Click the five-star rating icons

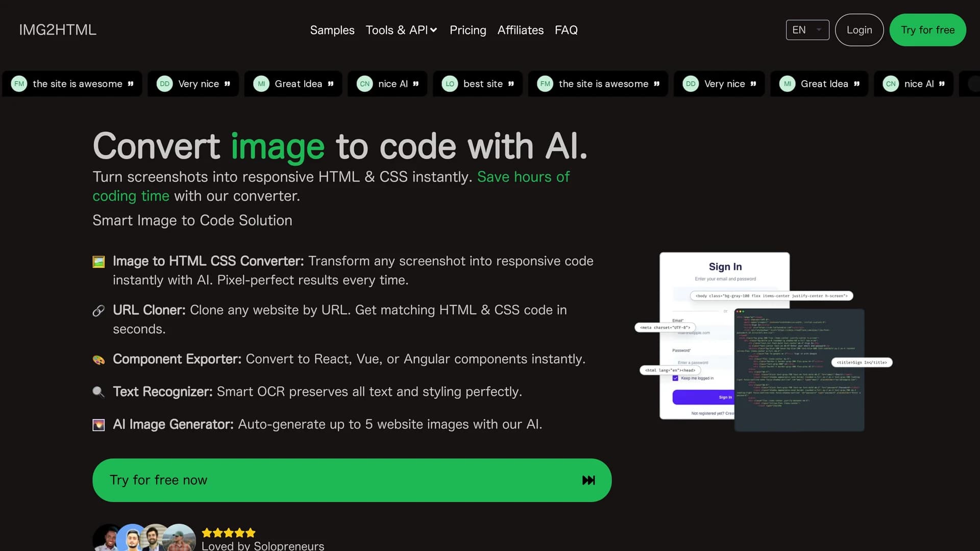[229, 533]
